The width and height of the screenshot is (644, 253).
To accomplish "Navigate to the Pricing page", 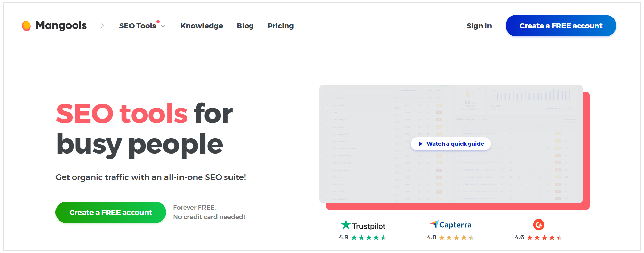I will [x=281, y=26].
